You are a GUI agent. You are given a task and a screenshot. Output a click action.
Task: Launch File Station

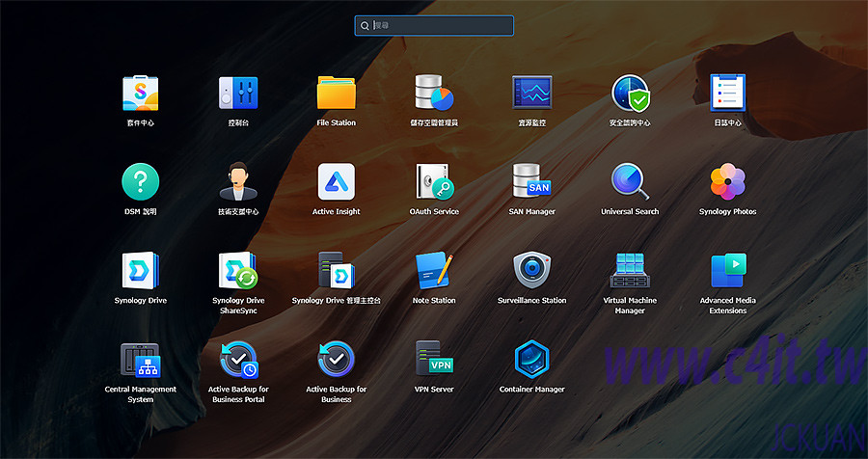(336, 93)
